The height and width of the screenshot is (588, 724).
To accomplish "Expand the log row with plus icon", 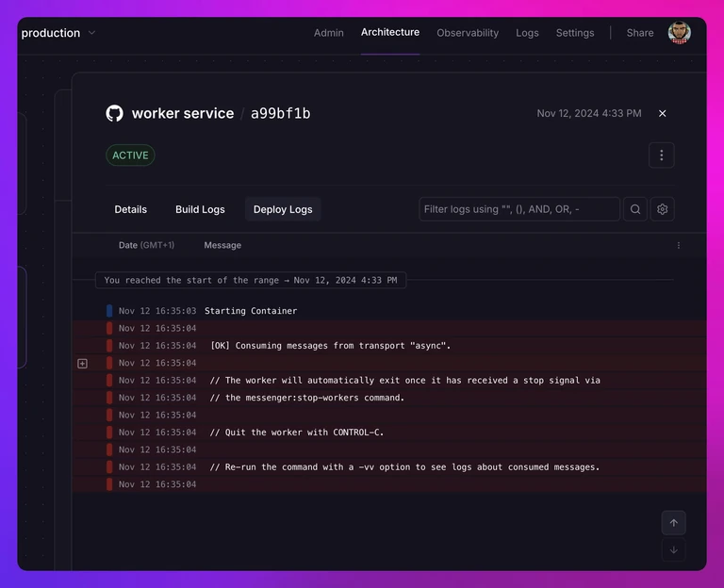I will point(82,364).
